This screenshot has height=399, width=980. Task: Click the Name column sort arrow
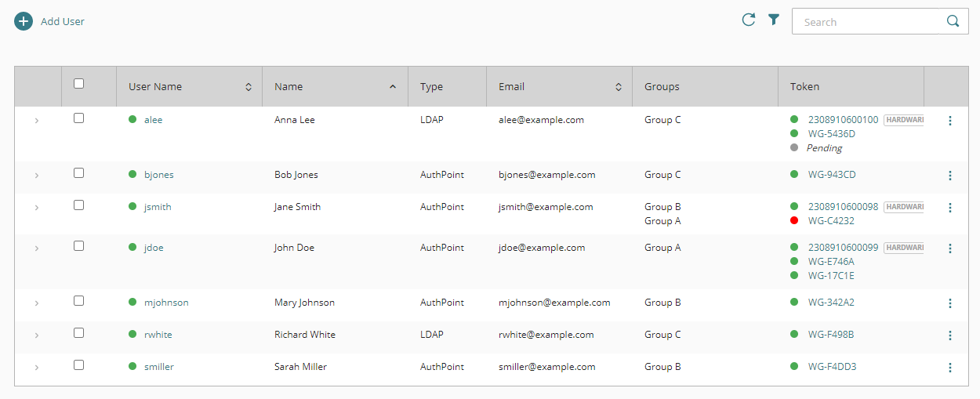[393, 87]
